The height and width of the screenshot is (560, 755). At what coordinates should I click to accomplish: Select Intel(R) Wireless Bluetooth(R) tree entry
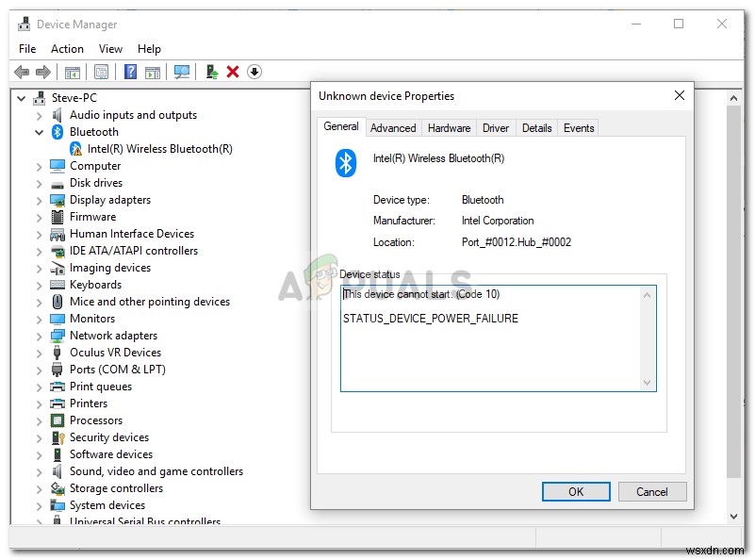coord(160,149)
